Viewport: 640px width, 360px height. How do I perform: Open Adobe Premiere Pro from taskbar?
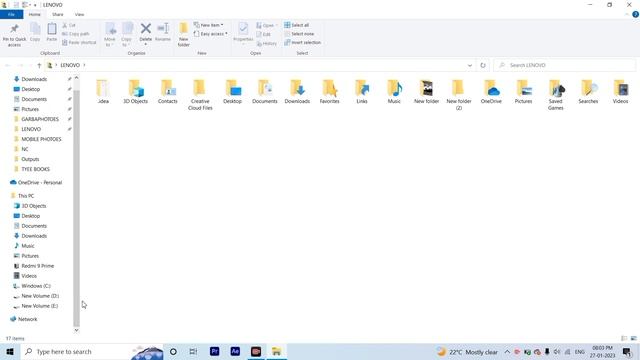click(214, 351)
